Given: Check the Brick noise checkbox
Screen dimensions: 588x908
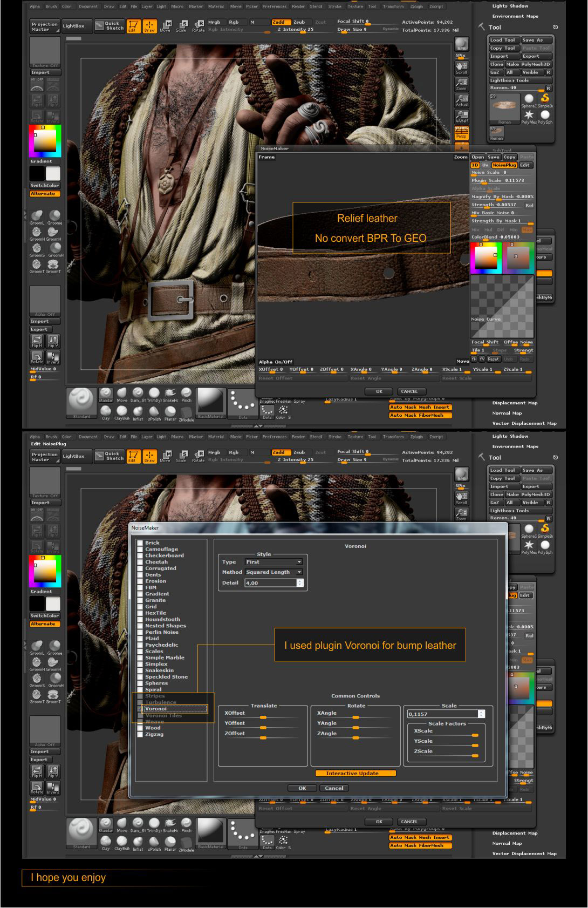Looking at the screenshot, I should pos(140,543).
